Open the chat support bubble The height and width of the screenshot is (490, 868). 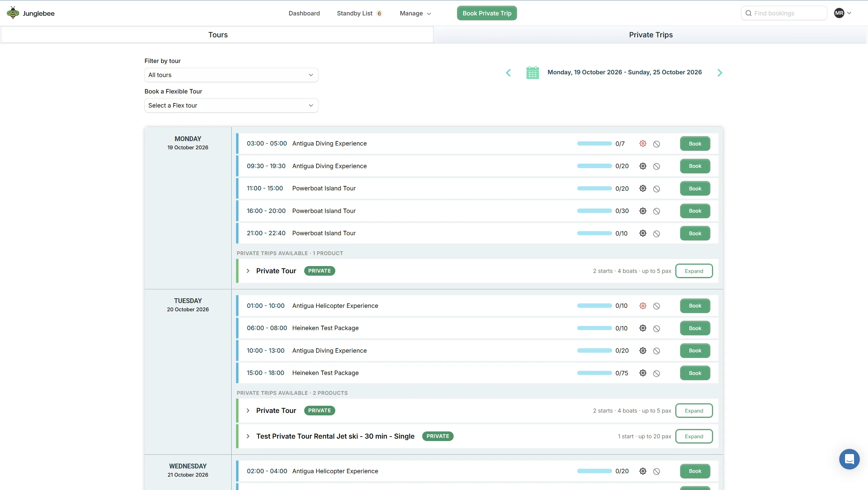(x=849, y=459)
